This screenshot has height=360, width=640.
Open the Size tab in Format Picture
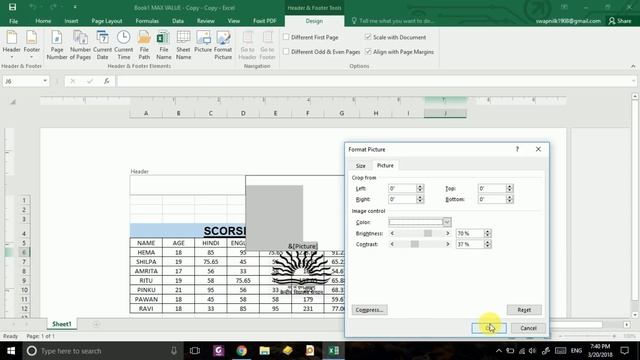pos(361,165)
